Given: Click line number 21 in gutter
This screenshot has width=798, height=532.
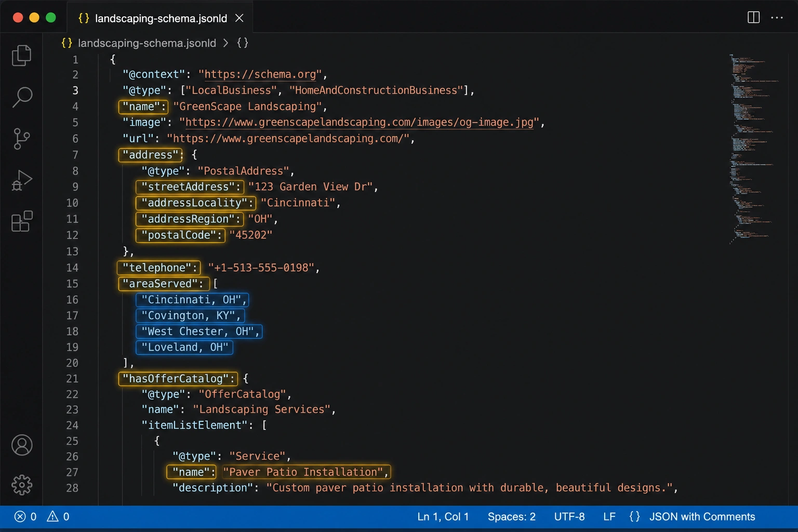Looking at the screenshot, I should click(x=72, y=379).
